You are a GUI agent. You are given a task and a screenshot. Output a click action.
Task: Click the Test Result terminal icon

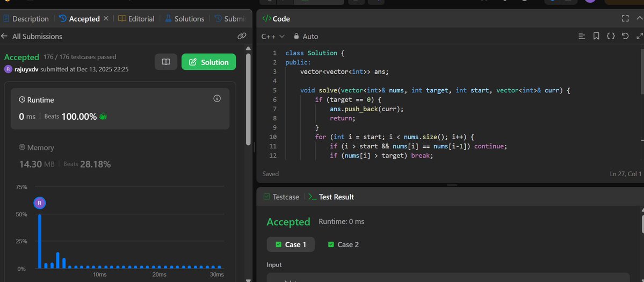pyautogui.click(x=312, y=197)
